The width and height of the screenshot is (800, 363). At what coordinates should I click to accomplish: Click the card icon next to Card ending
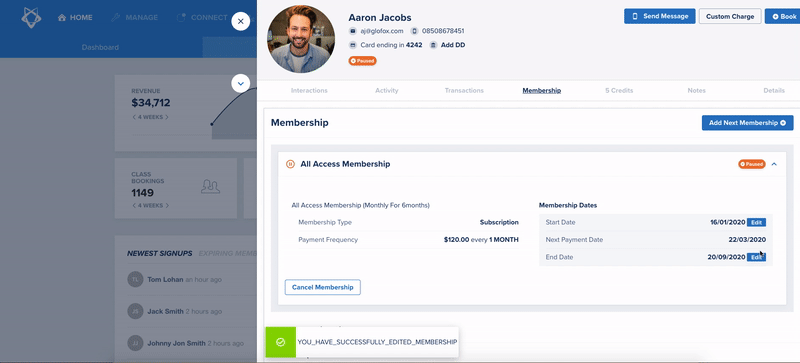pyautogui.click(x=353, y=45)
